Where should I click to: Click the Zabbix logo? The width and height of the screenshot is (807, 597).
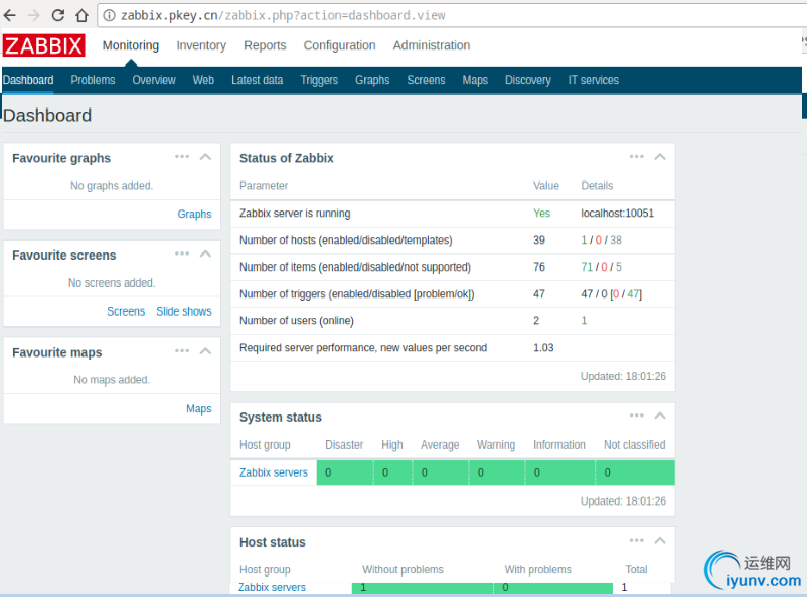44,45
